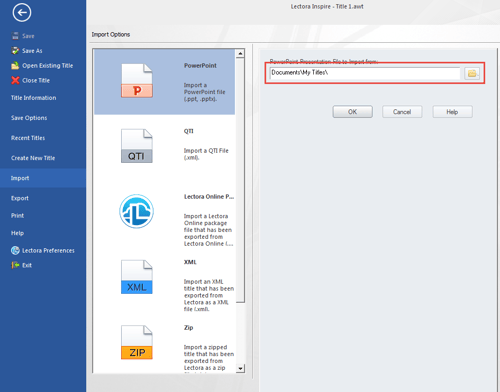
Task: Open the Help menu item in sidebar
Action: (17, 233)
